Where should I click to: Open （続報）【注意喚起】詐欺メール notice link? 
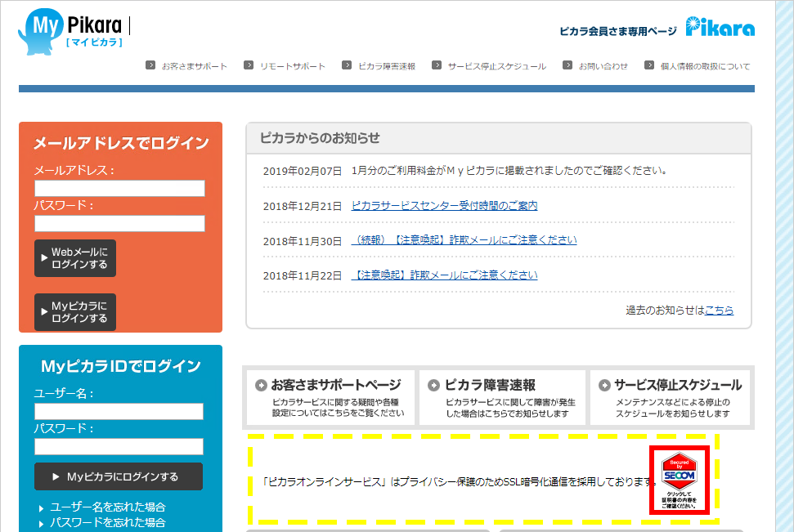464,240
